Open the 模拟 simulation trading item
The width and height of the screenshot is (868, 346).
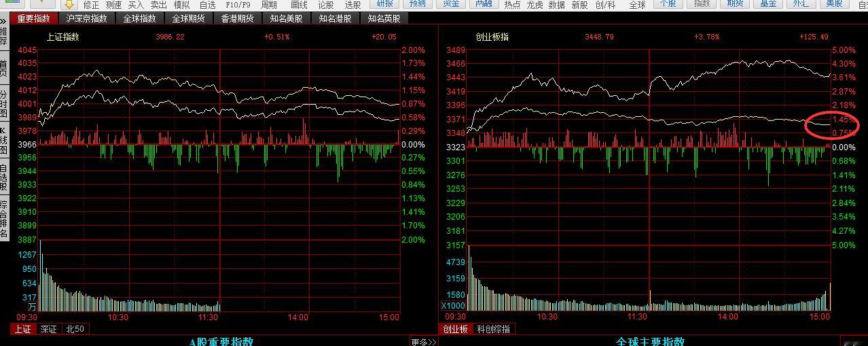(x=181, y=5)
